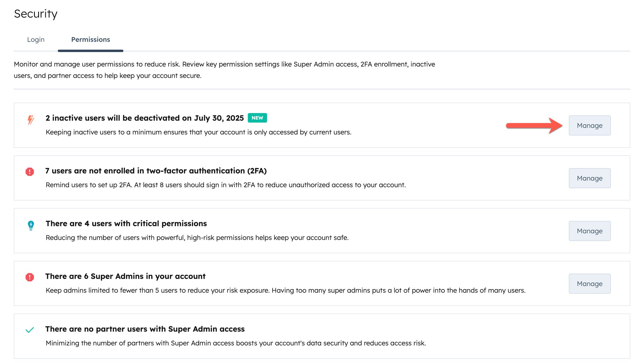
Task: Select the inactive users deactivation headline text
Action: (144, 118)
